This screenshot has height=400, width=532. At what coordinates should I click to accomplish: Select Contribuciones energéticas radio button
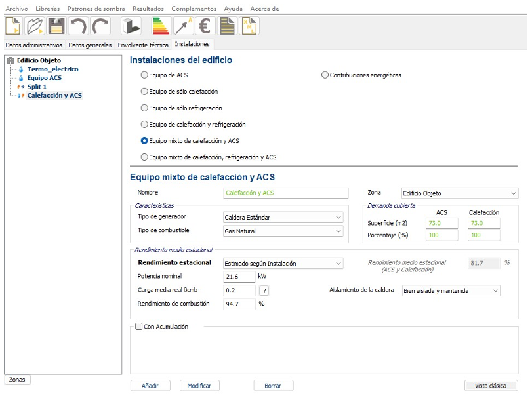(325, 75)
